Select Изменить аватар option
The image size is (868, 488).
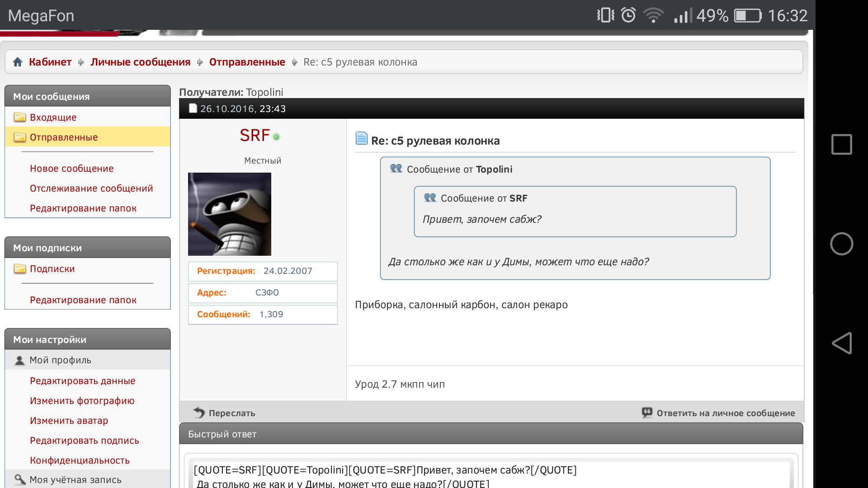pos(69,421)
